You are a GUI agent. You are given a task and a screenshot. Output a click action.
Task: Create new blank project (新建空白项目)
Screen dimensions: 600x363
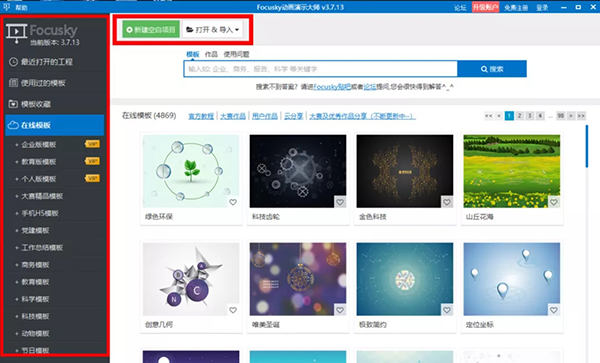point(151,29)
